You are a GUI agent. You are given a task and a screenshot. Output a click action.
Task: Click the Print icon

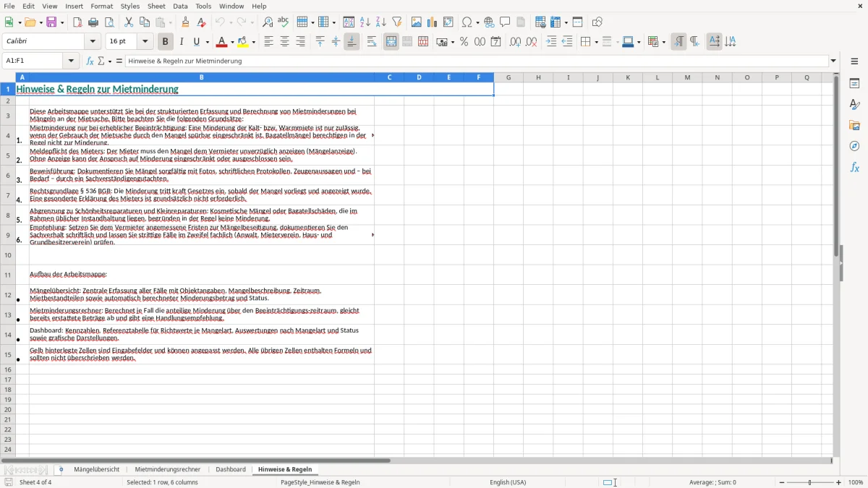pos(93,22)
